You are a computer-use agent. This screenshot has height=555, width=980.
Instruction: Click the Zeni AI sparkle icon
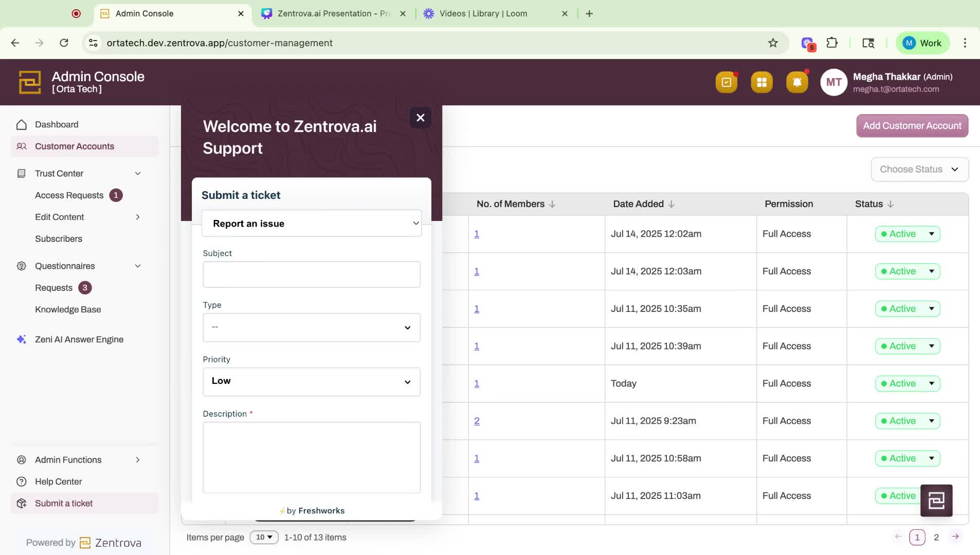point(22,339)
